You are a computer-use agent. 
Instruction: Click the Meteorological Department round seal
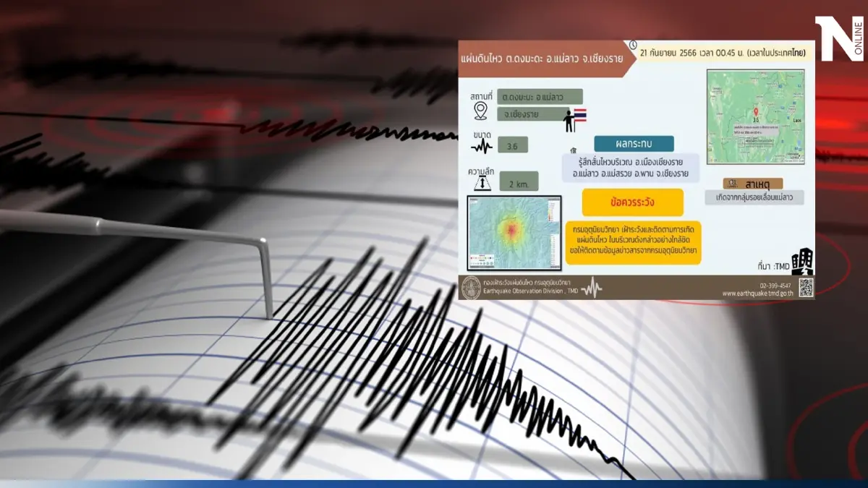[x=471, y=287]
